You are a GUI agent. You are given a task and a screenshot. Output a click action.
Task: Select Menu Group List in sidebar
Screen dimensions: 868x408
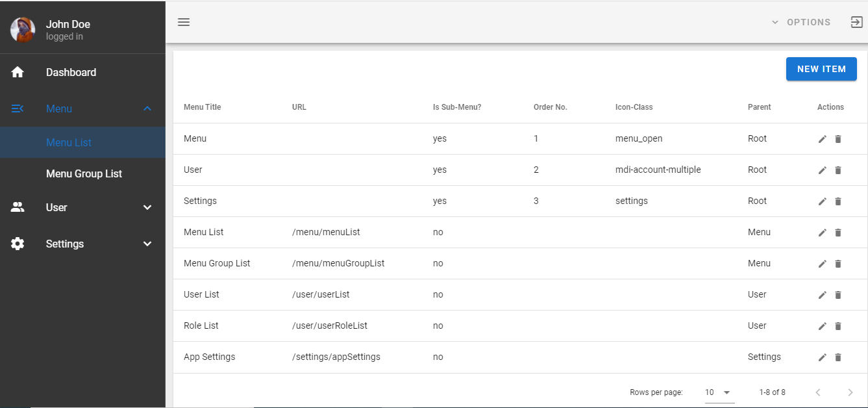(x=84, y=173)
